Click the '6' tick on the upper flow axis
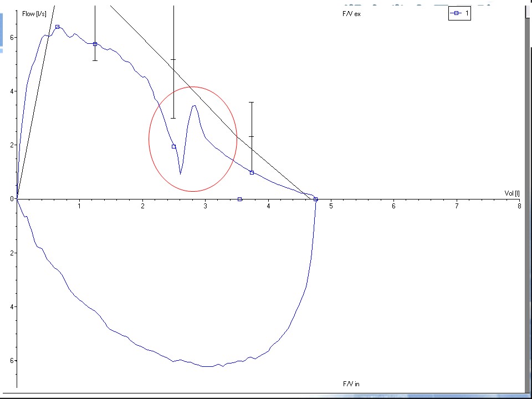The width and height of the screenshot is (532, 399). [x=13, y=37]
